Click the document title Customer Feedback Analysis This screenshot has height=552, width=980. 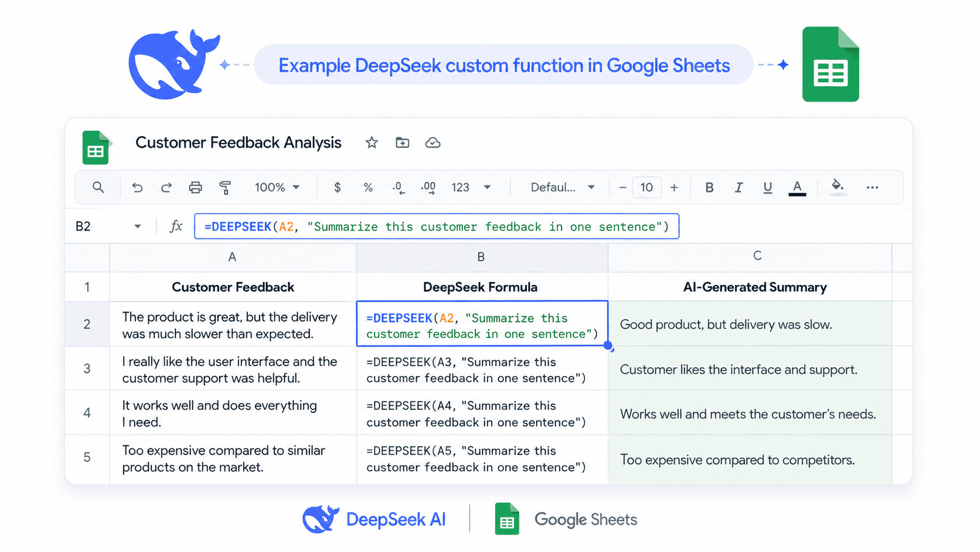coord(238,143)
